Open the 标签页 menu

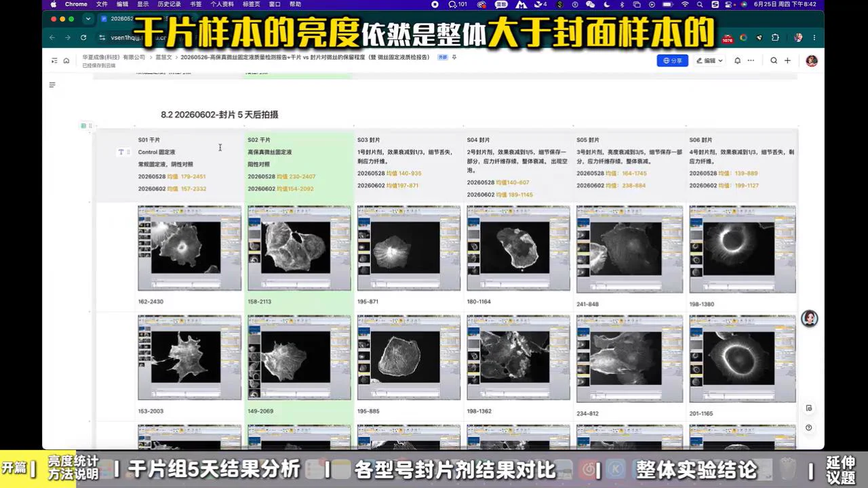(x=252, y=4)
